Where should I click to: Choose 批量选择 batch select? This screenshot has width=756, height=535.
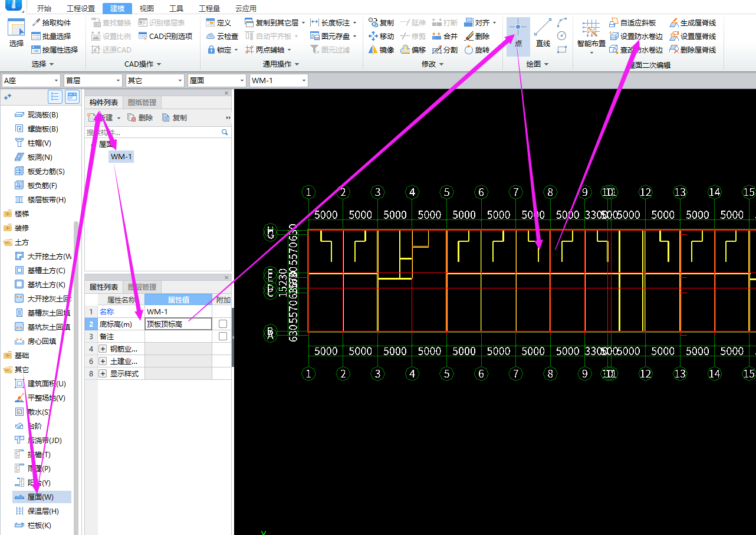(51, 36)
